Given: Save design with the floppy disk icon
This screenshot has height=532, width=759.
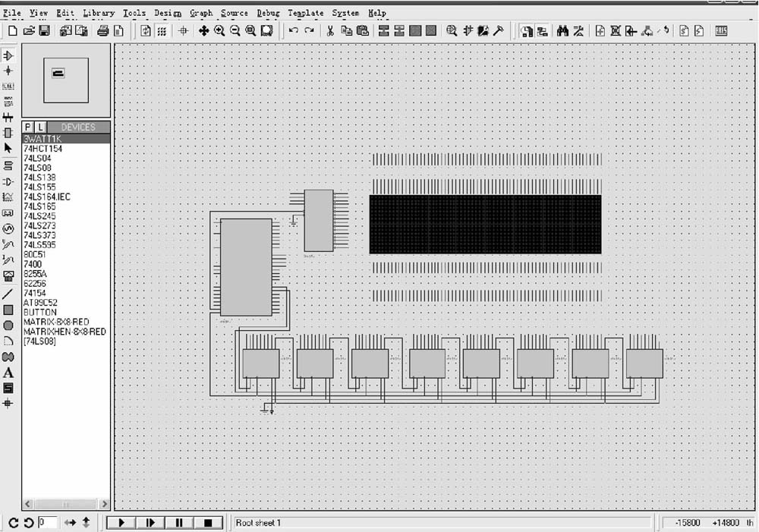Looking at the screenshot, I should (x=44, y=31).
